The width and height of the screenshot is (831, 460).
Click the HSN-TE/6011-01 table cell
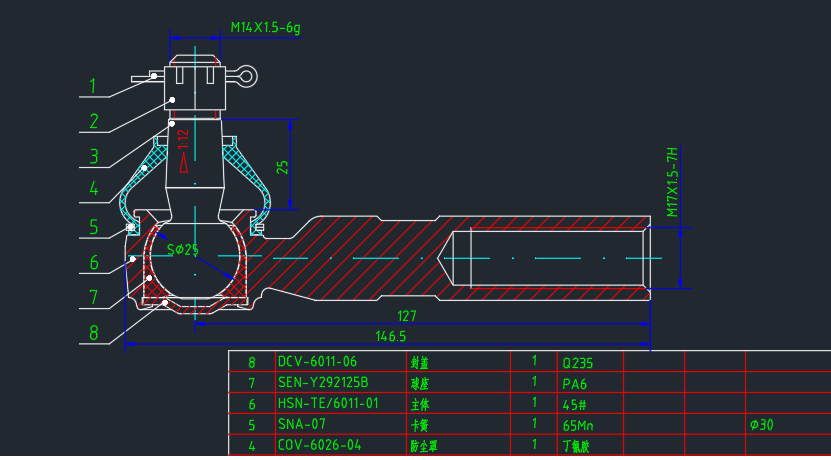click(340, 403)
